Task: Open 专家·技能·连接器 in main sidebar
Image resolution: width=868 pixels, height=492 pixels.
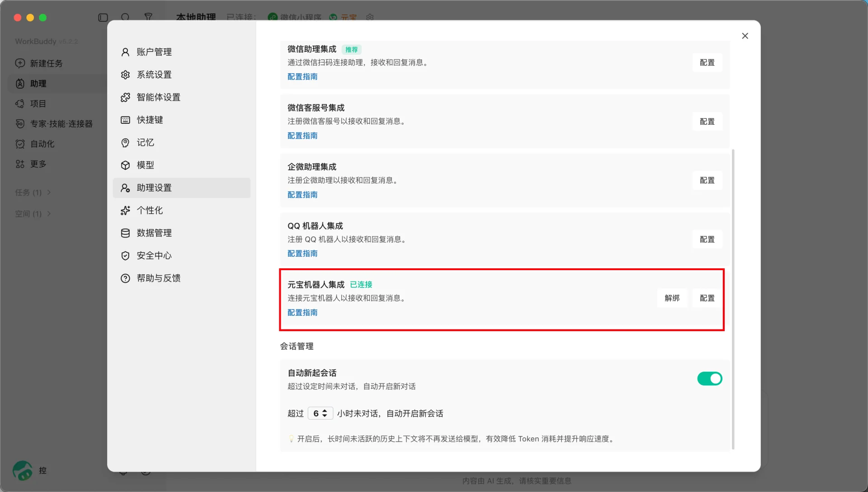Action: 57,124
